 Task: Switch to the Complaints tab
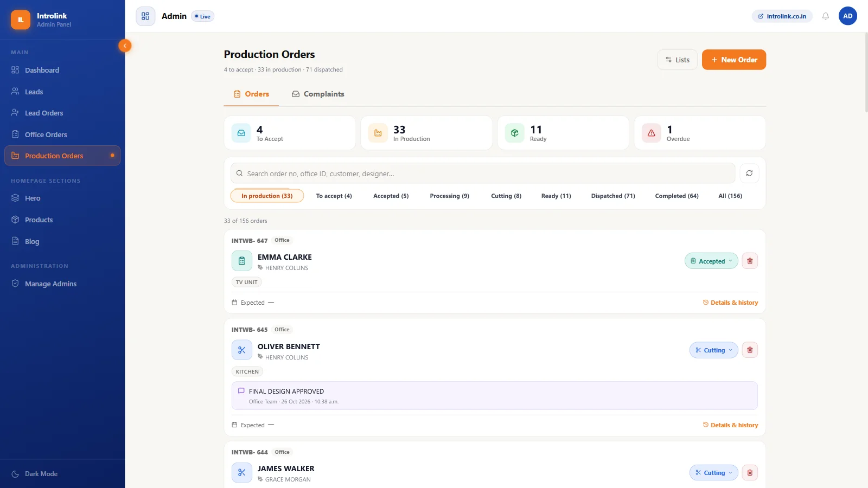tap(318, 94)
